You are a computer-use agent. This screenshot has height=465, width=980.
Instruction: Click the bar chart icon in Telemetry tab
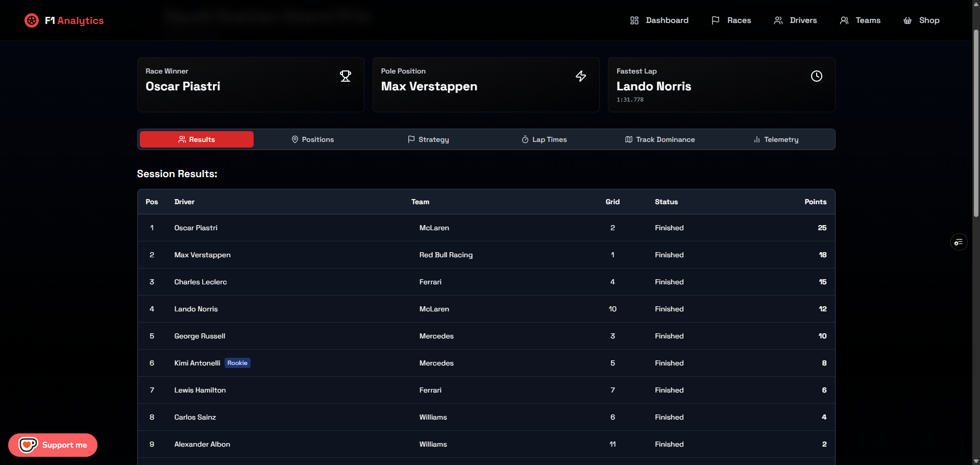(x=757, y=139)
